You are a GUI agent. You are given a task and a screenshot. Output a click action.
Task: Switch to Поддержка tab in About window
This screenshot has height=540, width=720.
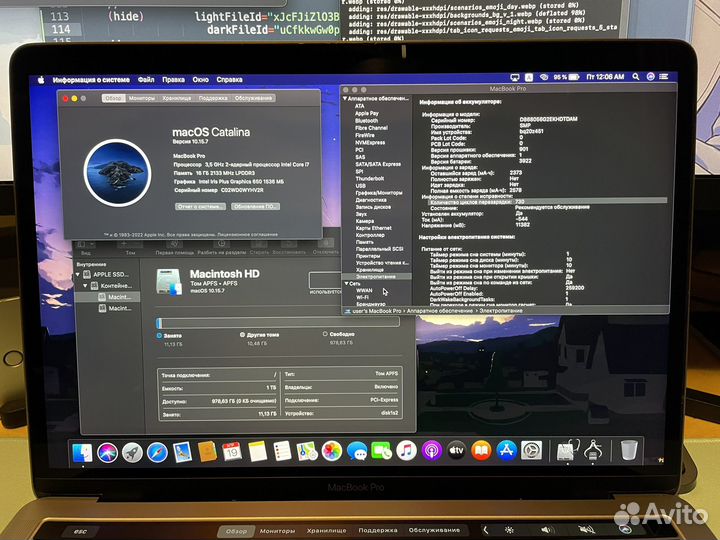tap(213, 98)
